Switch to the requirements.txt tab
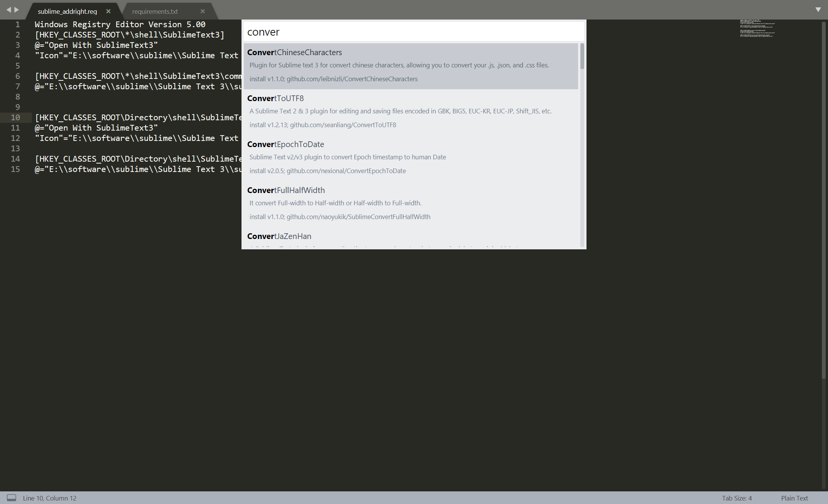The height and width of the screenshot is (504, 828). [155, 11]
